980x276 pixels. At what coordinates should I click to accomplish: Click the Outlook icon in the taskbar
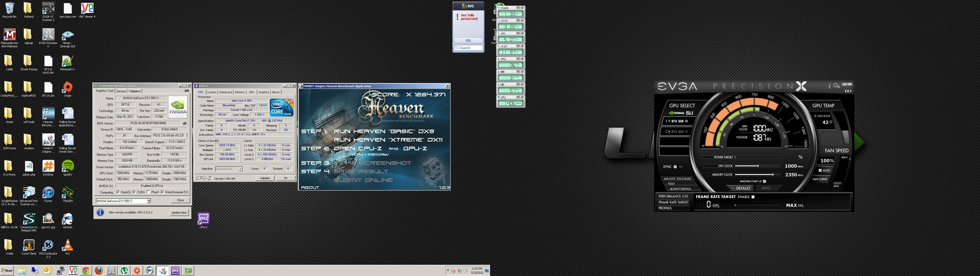coord(47,271)
